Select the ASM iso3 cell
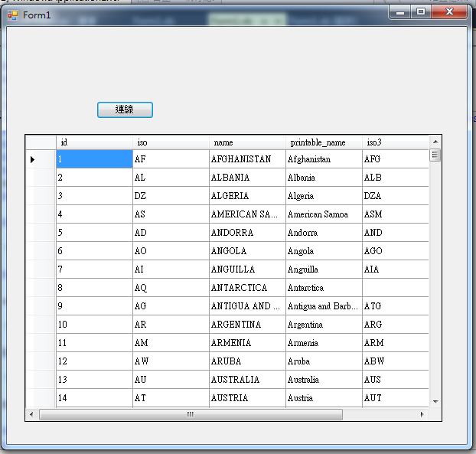This screenshot has width=476, height=454. [396, 214]
